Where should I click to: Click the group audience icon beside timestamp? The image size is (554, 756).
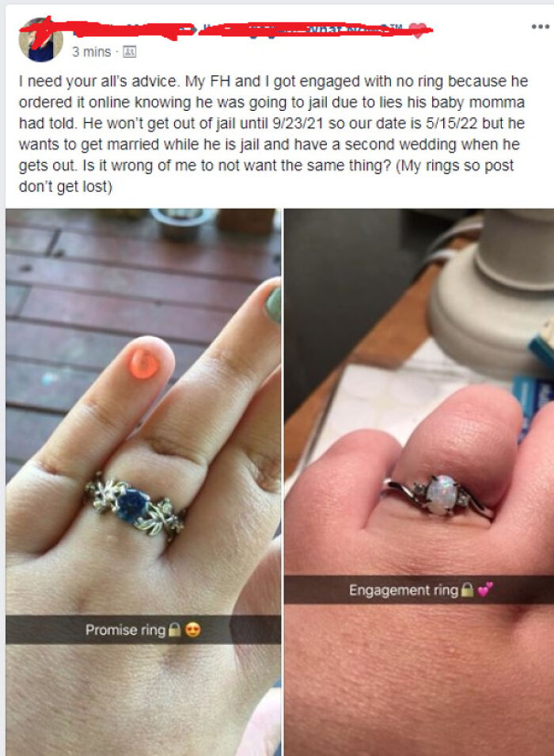tap(129, 51)
